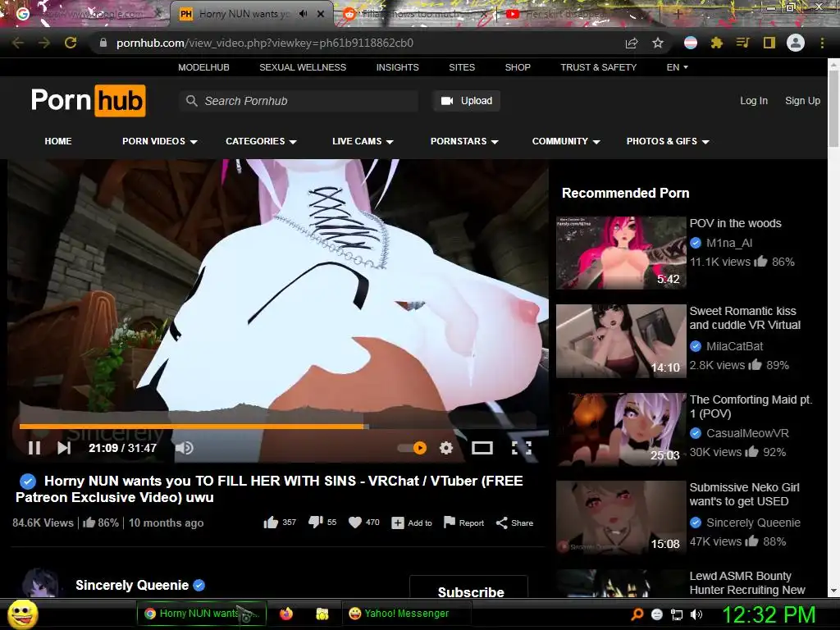
Task: Toggle the autoplay switch in player
Action: coord(412,448)
